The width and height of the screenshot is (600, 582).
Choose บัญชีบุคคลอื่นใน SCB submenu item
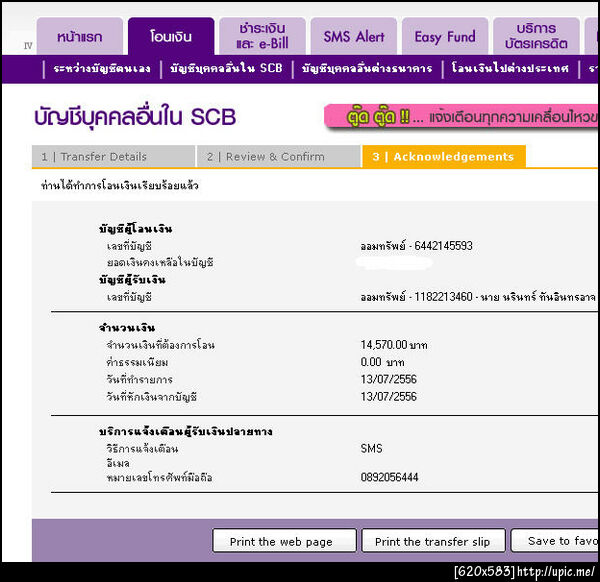[226, 68]
